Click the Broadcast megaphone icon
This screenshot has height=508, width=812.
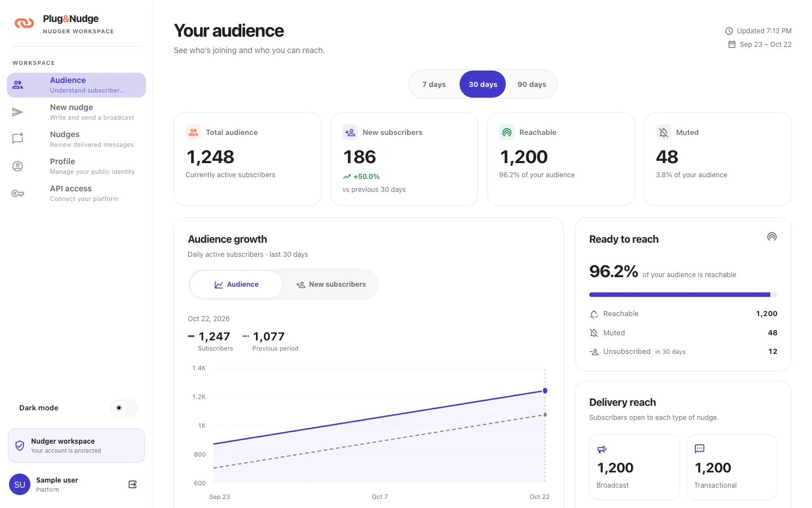(602, 449)
